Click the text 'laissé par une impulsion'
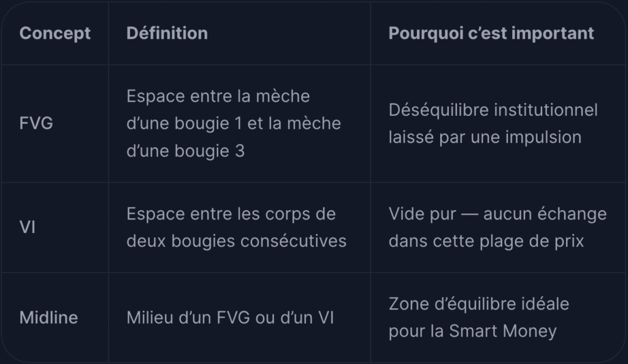This screenshot has height=364, width=628. 485,137
